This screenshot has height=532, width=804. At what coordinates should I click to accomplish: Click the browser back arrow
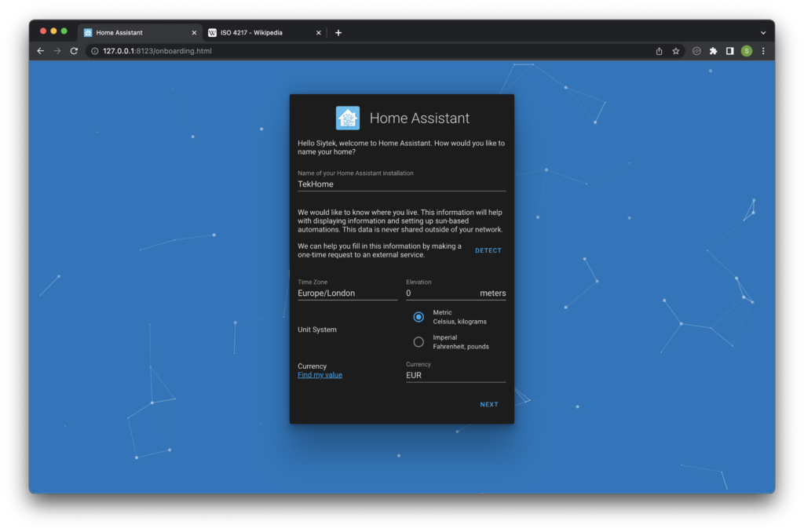point(41,51)
